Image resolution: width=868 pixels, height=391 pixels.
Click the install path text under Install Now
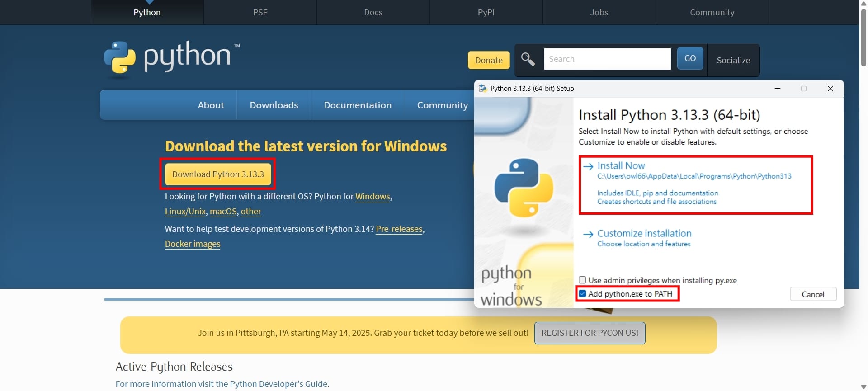coord(694,176)
